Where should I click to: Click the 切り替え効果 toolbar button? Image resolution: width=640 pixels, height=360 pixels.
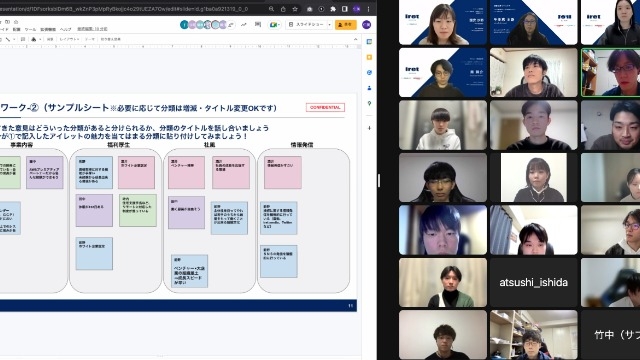pyautogui.click(x=111, y=39)
